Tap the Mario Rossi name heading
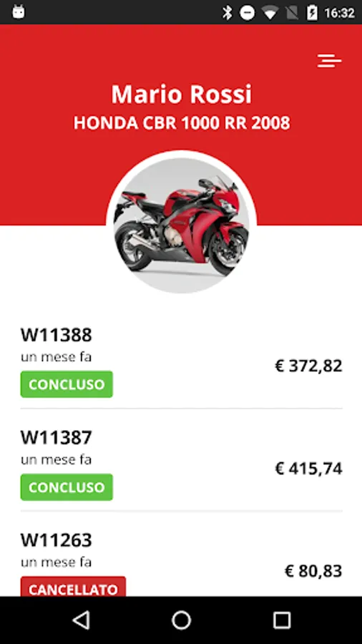Viewport: 362px width, 644px height. pyautogui.click(x=182, y=94)
